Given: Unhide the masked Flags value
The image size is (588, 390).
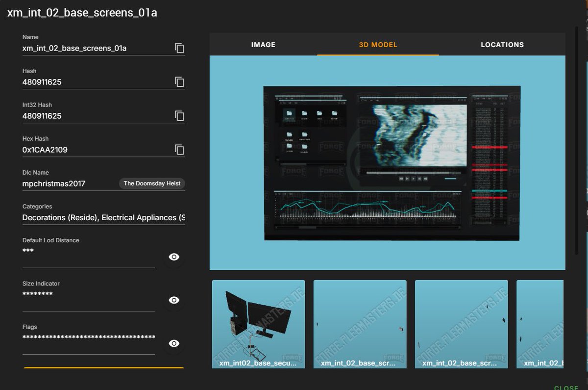Looking at the screenshot, I should (174, 343).
